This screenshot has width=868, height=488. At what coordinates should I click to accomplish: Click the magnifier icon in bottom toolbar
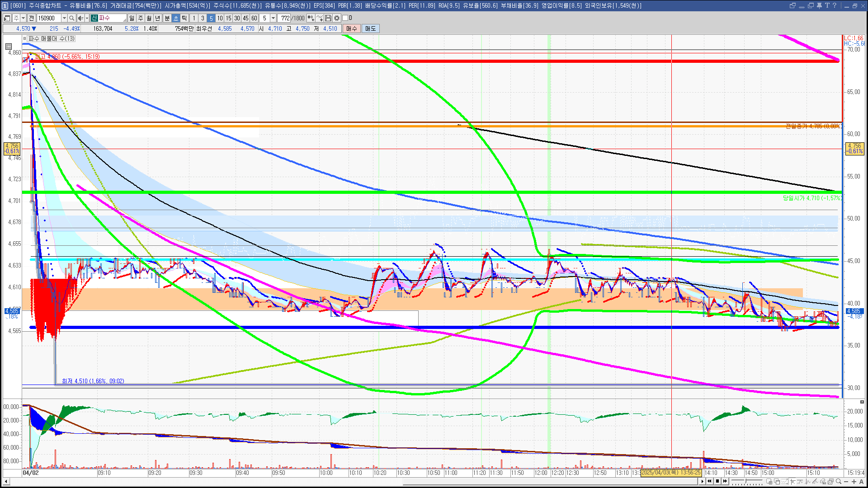(x=839, y=482)
